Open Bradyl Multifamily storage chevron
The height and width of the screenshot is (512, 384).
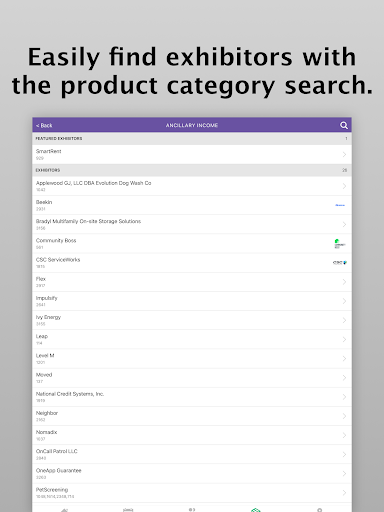tap(344, 224)
